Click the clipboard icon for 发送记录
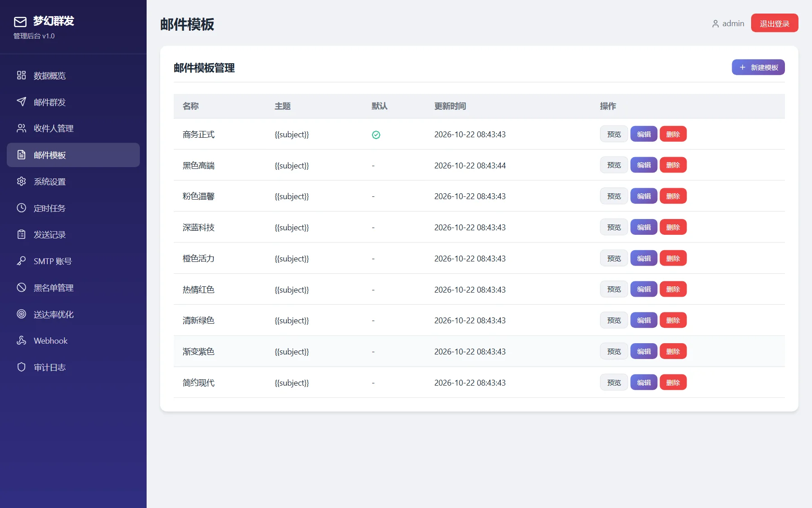 21,234
